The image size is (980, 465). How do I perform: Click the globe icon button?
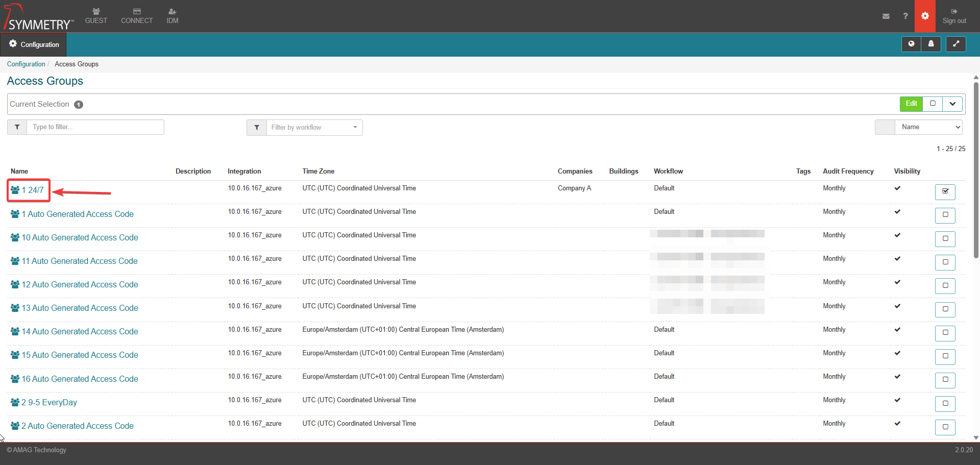[x=911, y=44]
